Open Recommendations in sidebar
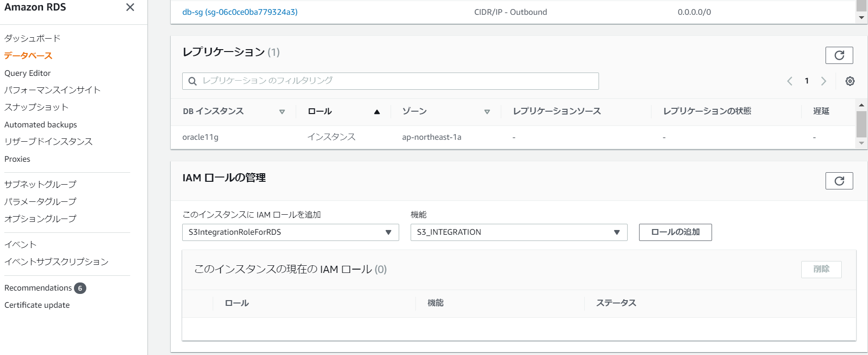This screenshot has height=355, width=868. [38, 288]
